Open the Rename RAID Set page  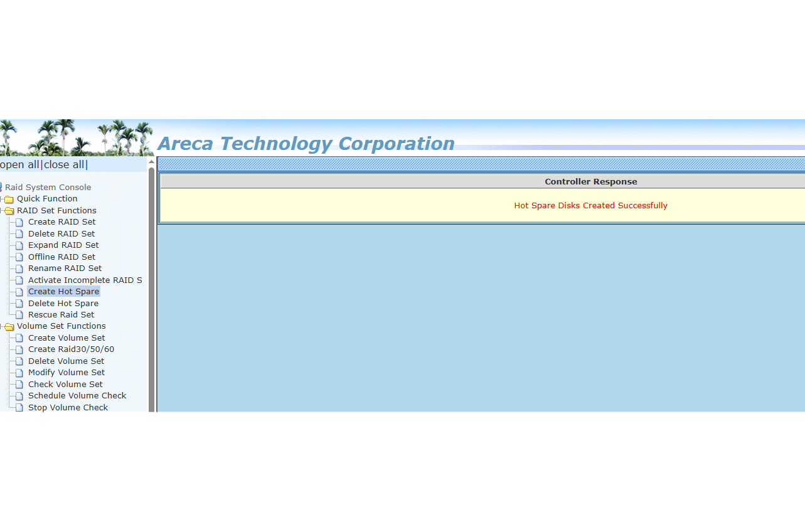tap(65, 269)
